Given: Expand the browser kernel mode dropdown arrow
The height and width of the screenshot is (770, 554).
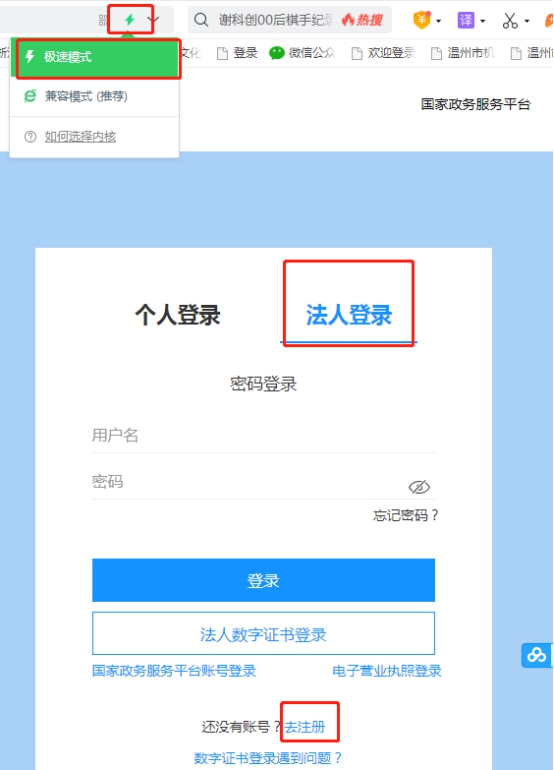Looking at the screenshot, I should tap(153, 20).
